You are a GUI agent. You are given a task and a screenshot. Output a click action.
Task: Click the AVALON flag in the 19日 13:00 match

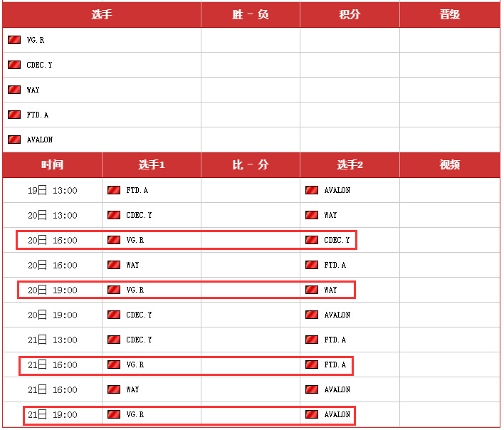(311, 190)
